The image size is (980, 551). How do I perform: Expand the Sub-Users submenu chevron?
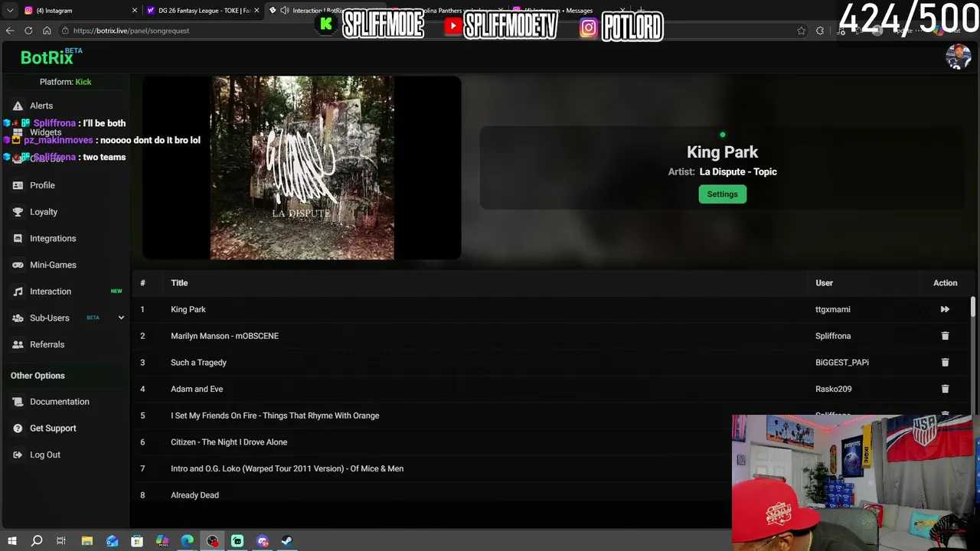121,318
